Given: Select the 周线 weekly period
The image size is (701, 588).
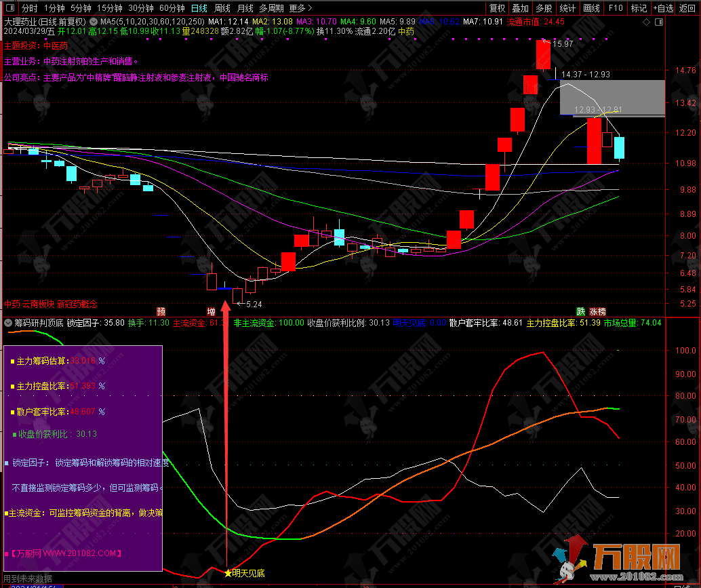Looking at the screenshot, I should coord(222,8).
